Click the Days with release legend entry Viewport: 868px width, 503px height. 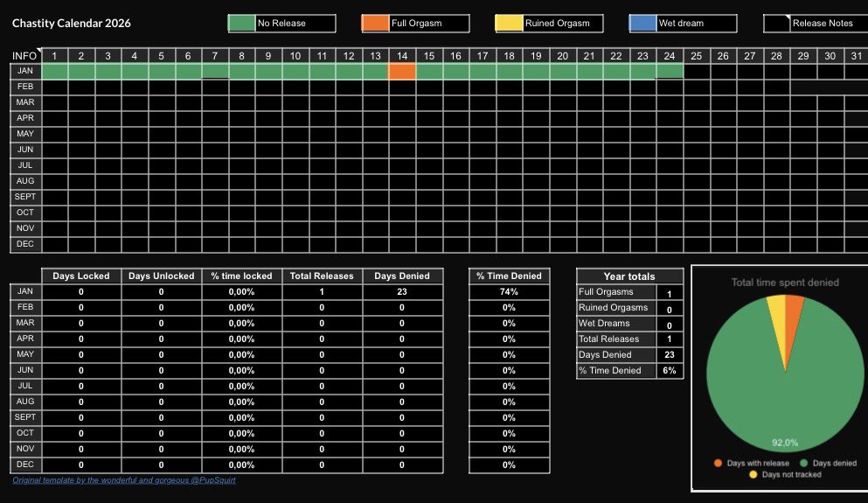click(x=751, y=463)
